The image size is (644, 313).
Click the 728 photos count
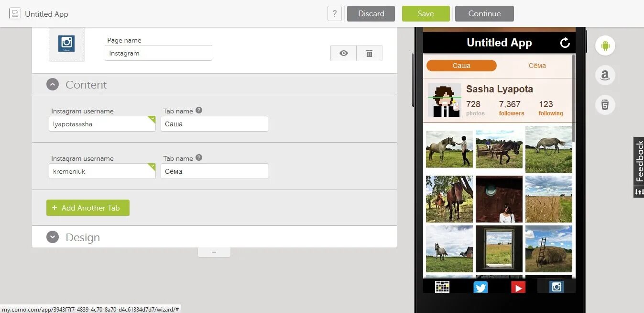pyautogui.click(x=475, y=108)
